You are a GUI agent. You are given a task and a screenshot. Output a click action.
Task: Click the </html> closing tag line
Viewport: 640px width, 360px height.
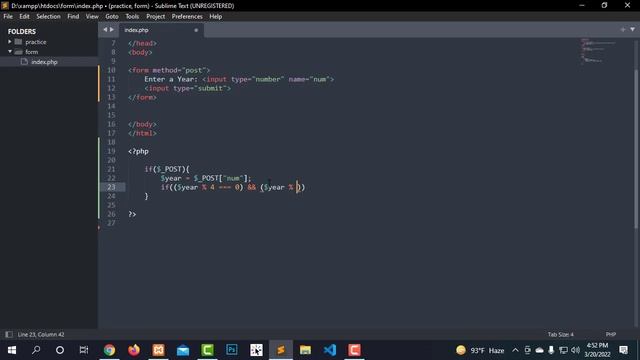click(142, 133)
